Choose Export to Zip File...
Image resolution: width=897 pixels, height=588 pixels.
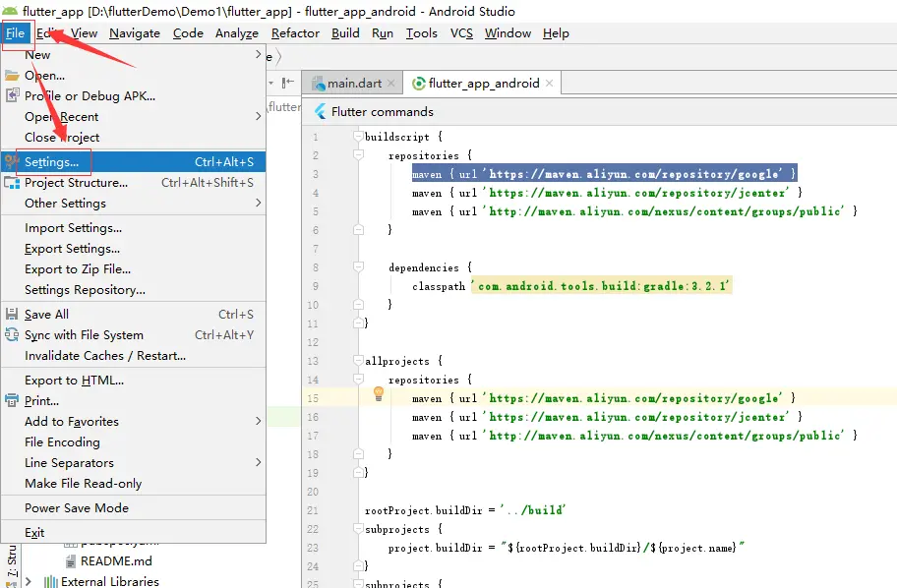[134, 269]
